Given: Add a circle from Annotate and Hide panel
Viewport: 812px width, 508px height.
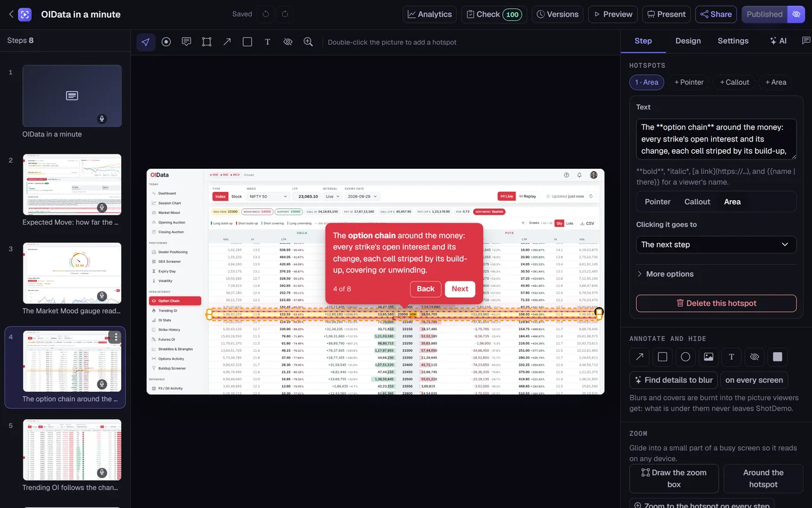Looking at the screenshot, I should (685, 357).
